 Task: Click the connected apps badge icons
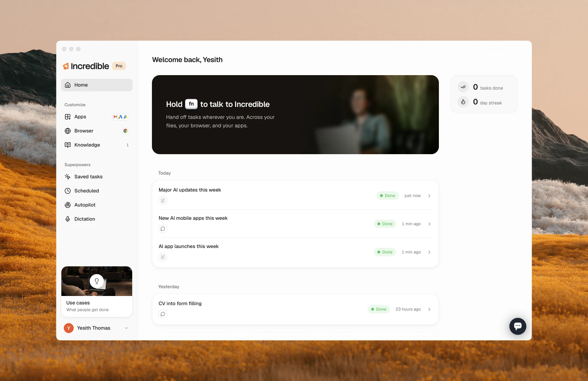[x=120, y=117]
